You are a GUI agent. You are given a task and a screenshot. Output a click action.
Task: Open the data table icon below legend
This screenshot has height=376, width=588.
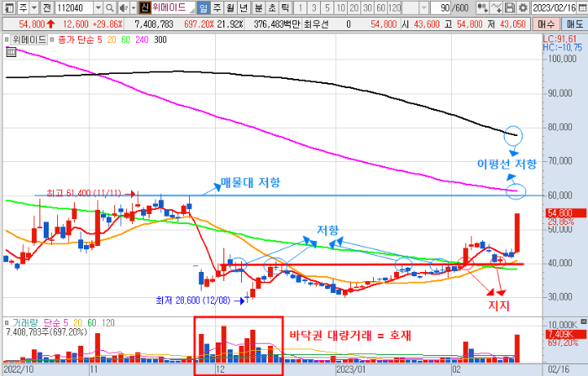(x=11, y=52)
